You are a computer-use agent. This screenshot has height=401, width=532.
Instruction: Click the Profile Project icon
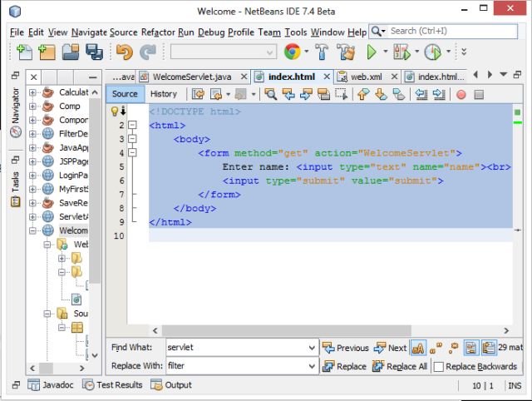[x=432, y=52]
